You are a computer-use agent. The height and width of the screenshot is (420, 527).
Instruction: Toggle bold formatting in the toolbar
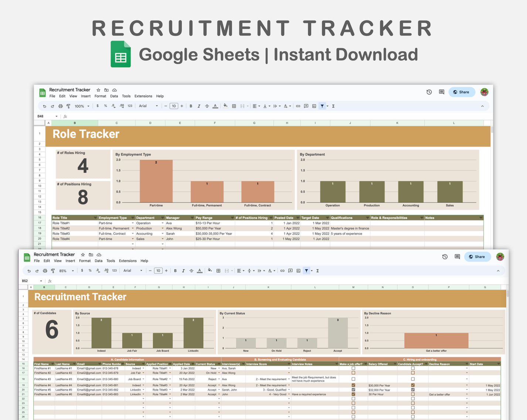click(x=175, y=270)
